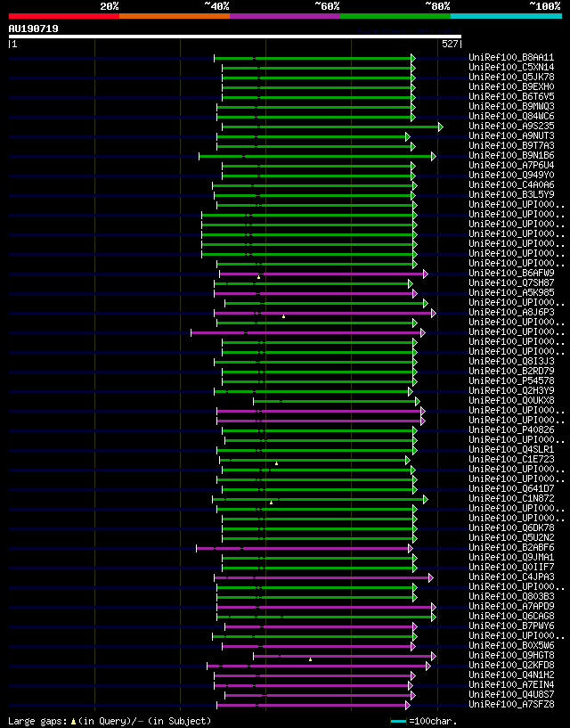Open the UniRef100_Q641D7 entry
This screenshot has width=570, height=728.
[x=511, y=488]
